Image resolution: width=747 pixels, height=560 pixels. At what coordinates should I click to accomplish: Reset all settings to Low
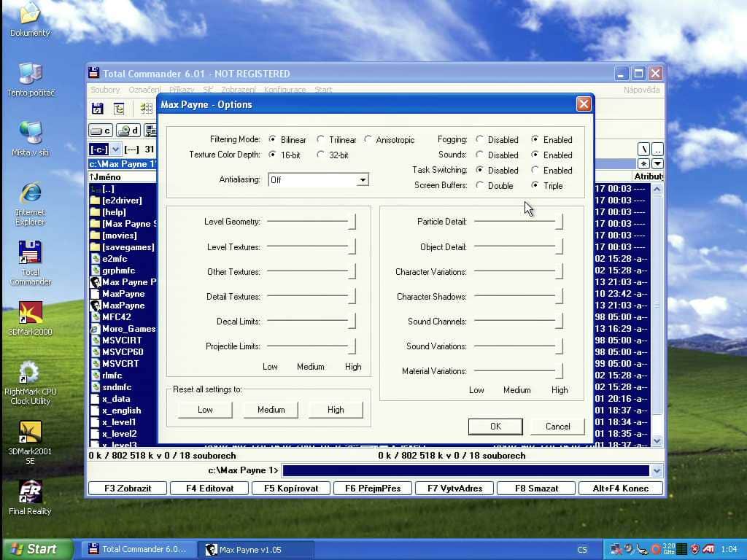[x=205, y=410]
